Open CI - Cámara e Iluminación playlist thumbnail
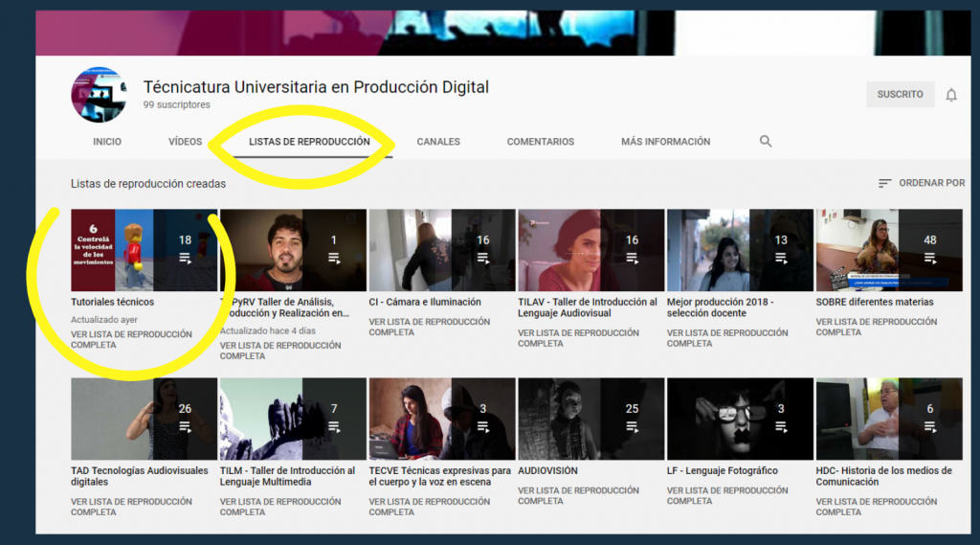The height and width of the screenshot is (545, 980). coord(442,250)
